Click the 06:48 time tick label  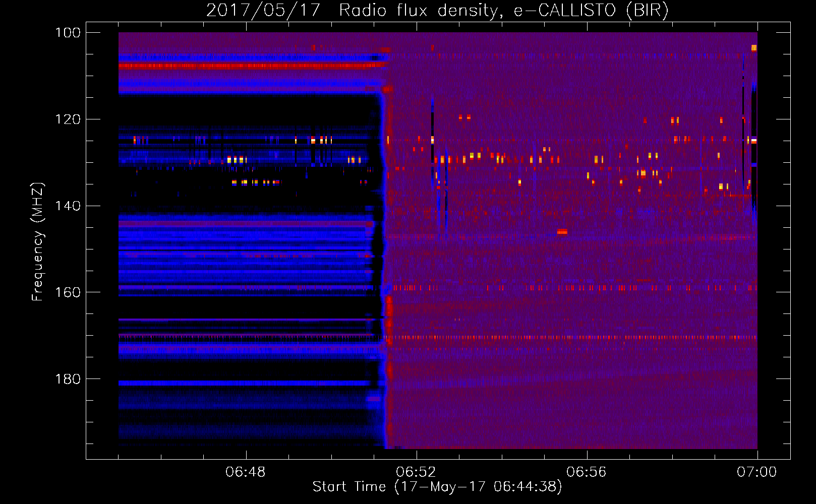tap(246, 472)
